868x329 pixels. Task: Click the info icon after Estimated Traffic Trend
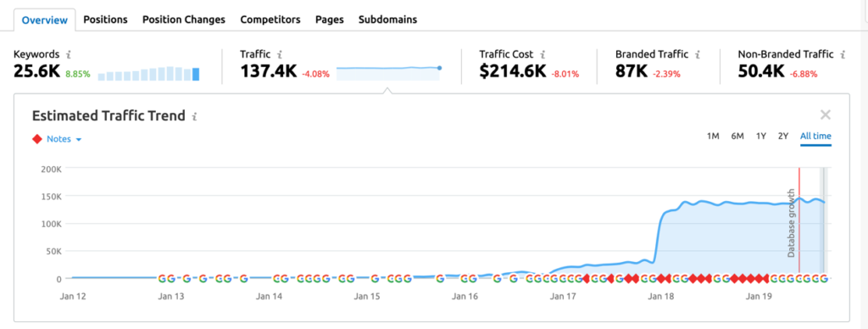[x=194, y=116]
